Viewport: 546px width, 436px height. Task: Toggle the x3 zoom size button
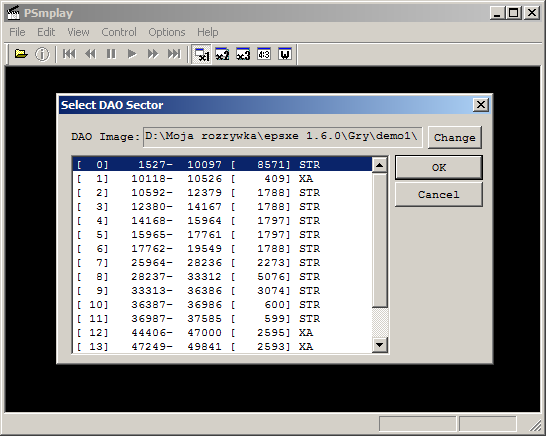click(243, 54)
